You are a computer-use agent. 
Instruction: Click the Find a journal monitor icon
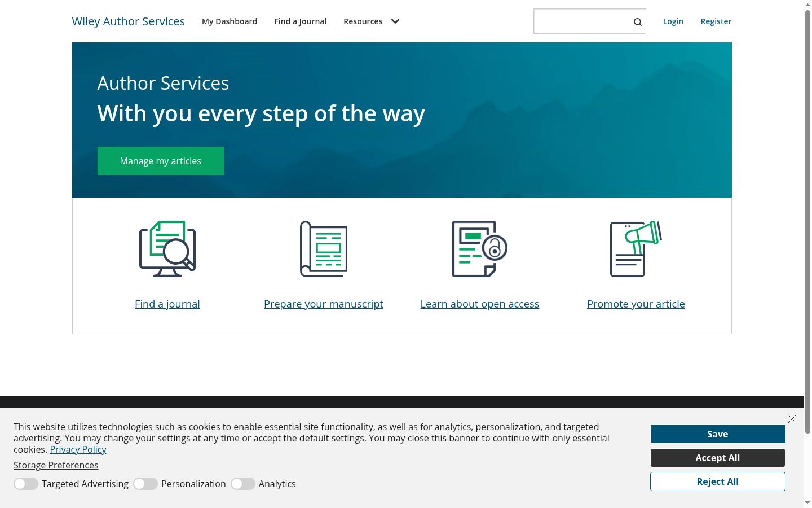167,249
